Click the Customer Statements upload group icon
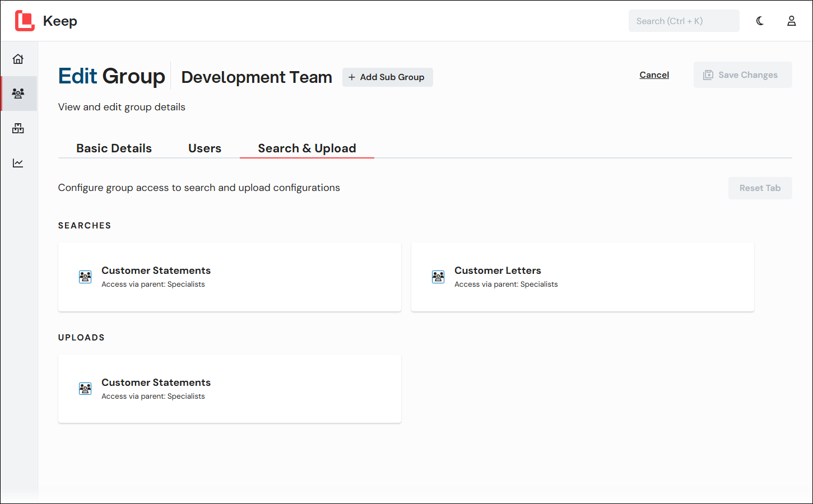This screenshot has width=813, height=504. 85,389
